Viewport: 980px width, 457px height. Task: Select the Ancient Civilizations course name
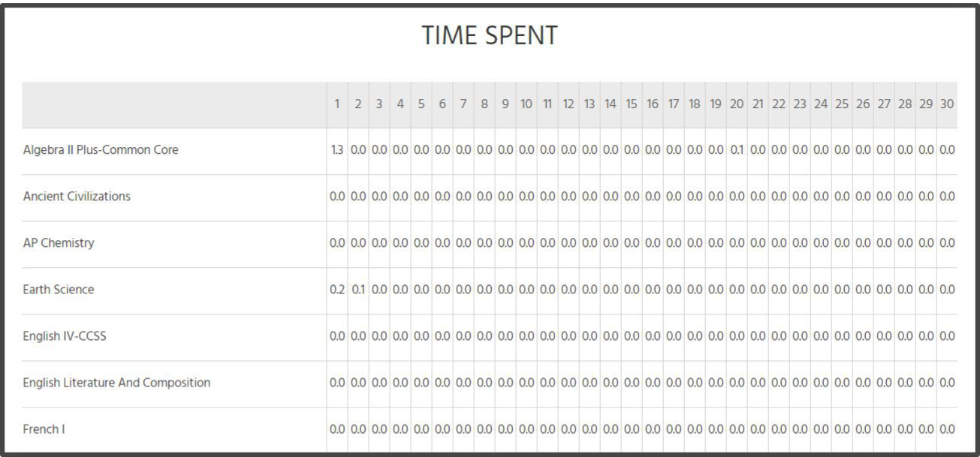click(x=77, y=197)
